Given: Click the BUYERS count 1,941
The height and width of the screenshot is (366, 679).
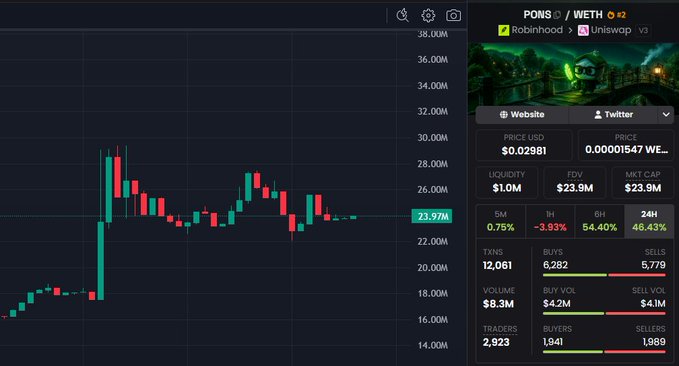Looking at the screenshot, I should click(x=553, y=342).
